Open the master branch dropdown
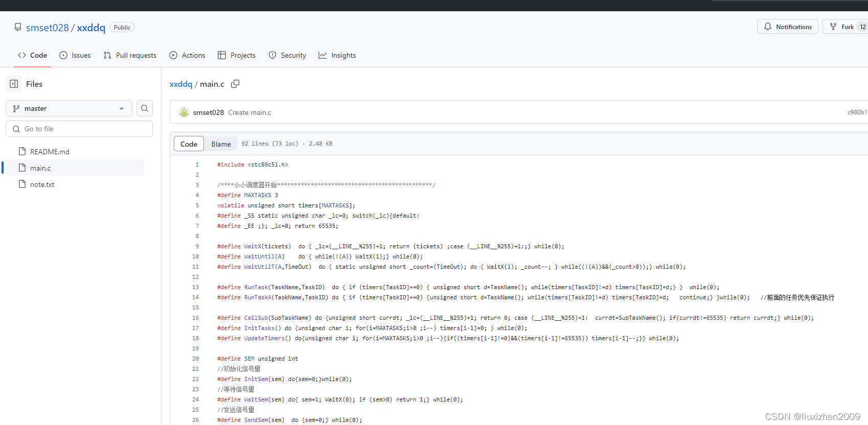The image size is (868, 425). [x=69, y=108]
